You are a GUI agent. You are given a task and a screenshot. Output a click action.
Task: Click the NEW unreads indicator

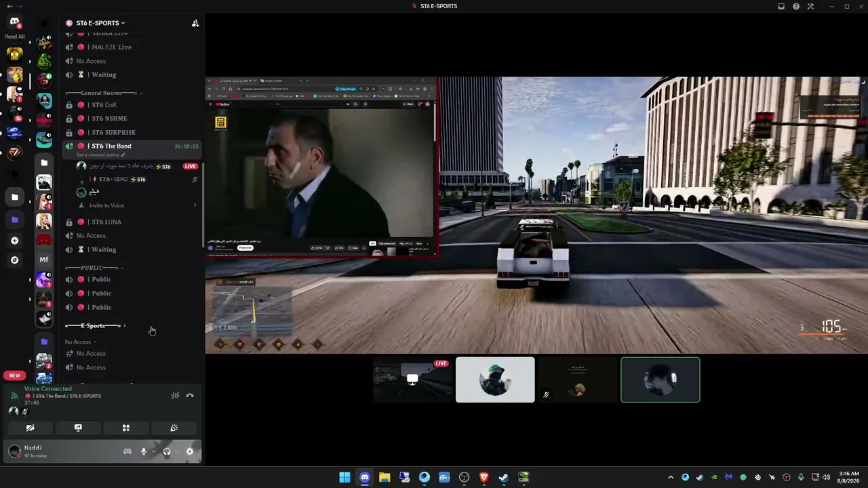[14, 375]
